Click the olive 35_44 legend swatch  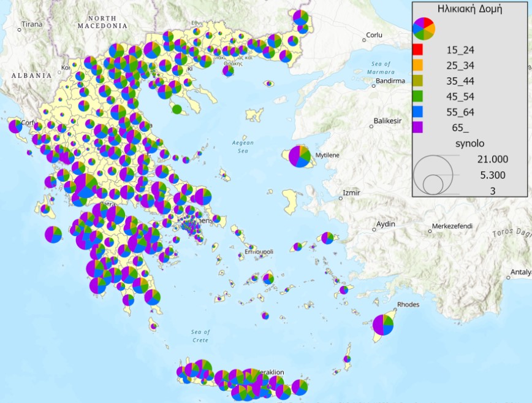point(418,81)
